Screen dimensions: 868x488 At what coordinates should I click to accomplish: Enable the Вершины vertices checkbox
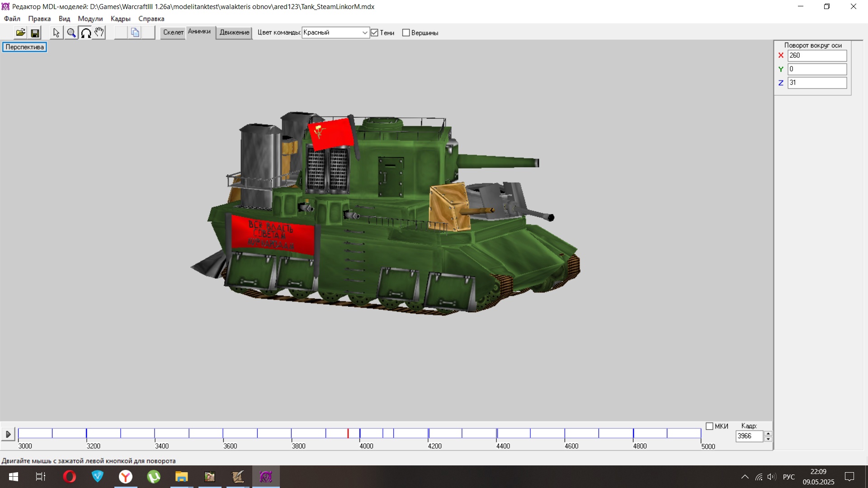click(x=406, y=33)
